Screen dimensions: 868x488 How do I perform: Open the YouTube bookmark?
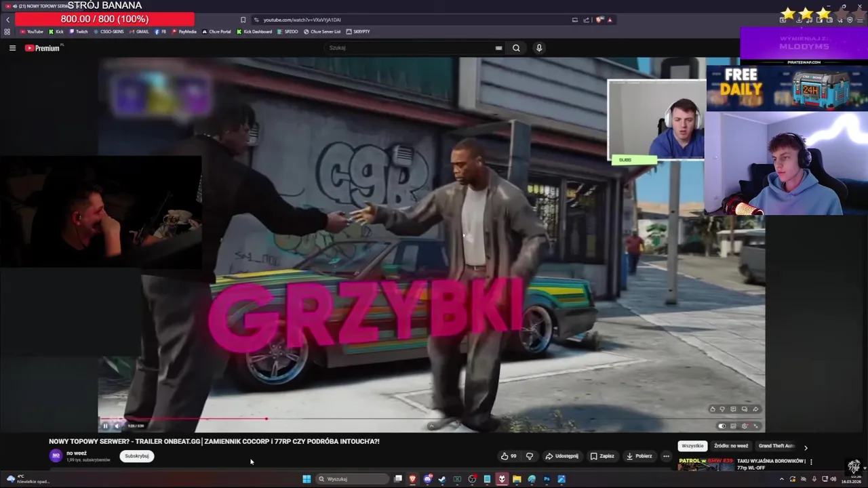(x=31, y=32)
